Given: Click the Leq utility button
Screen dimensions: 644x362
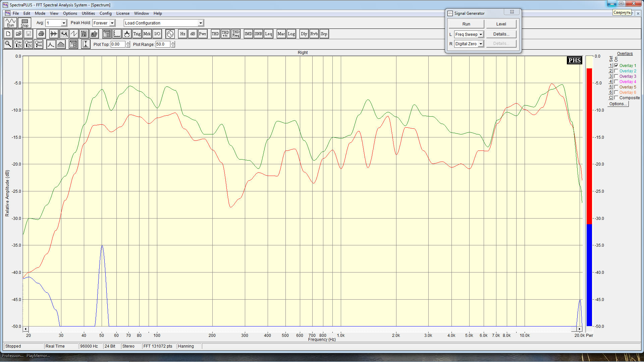Looking at the screenshot, I should point(268,34).
